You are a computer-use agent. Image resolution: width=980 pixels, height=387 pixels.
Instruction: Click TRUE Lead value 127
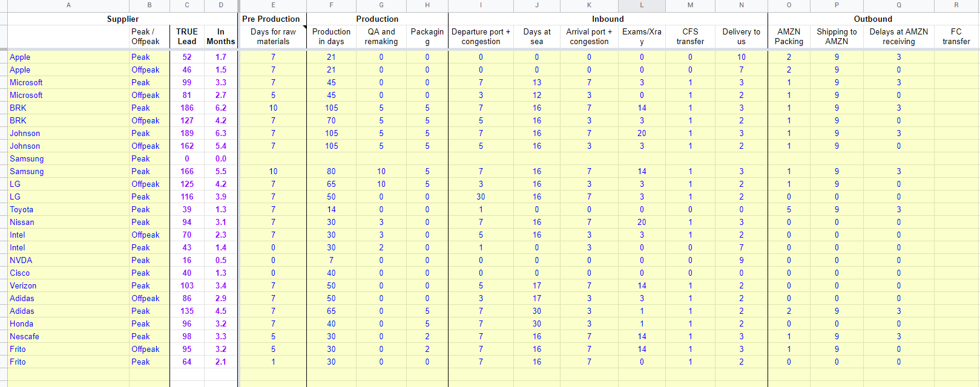187,120
